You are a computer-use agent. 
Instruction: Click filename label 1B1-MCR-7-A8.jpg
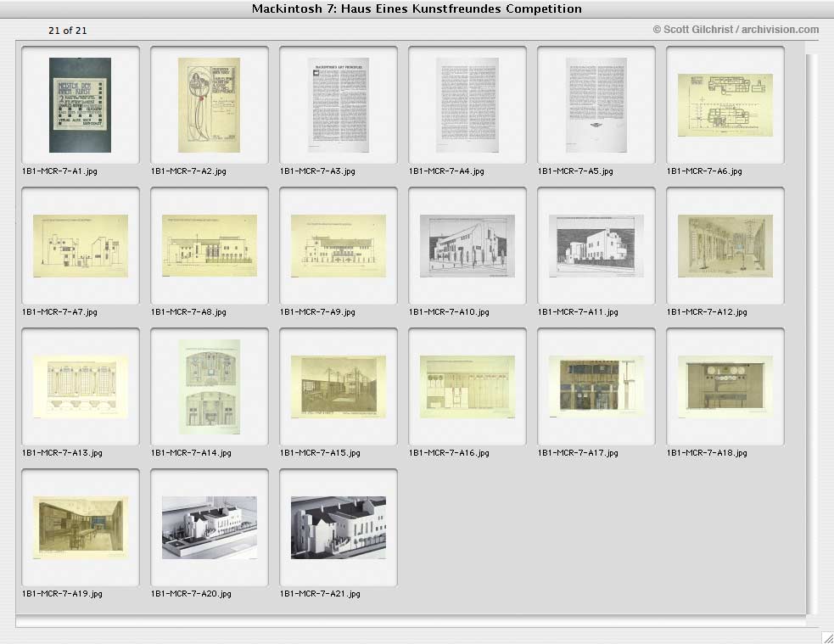[x=189, y=312]
